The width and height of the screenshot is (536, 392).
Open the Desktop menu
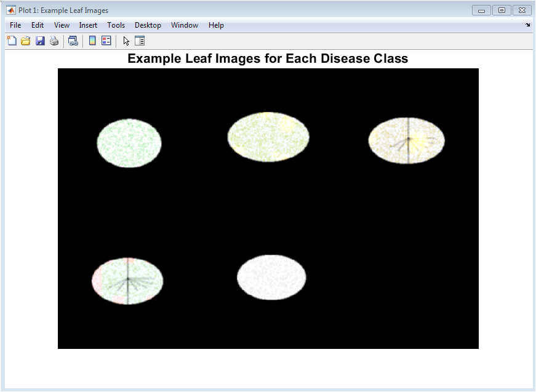click(148, 25)
